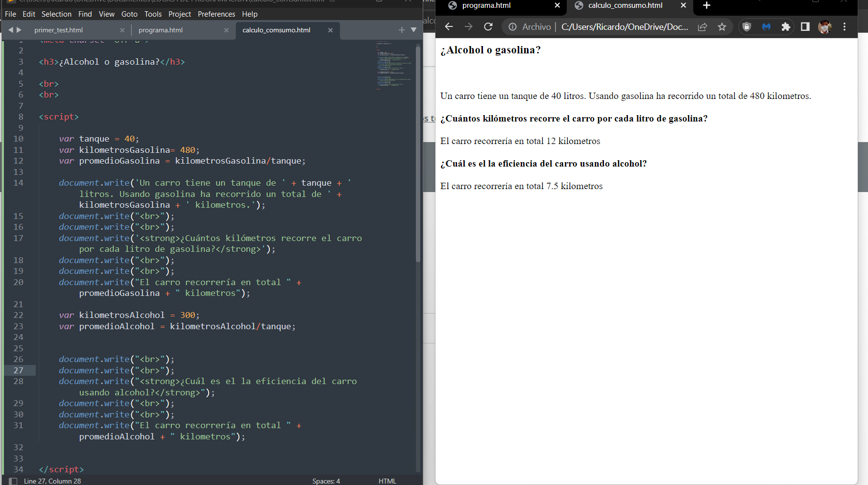Open the Chrome three-dot menu
The height and width of the screenshot is (485, 868).
tap(844, 26)
